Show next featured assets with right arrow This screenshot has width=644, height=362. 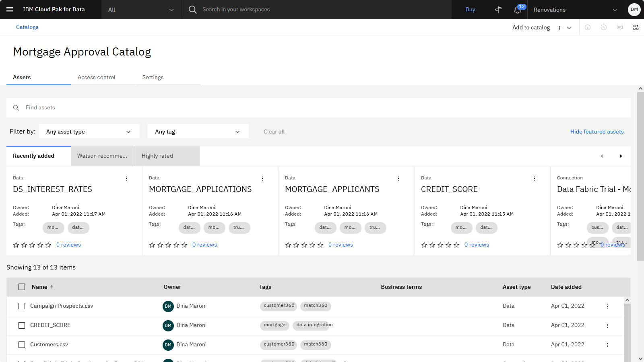tap(621, 156)
